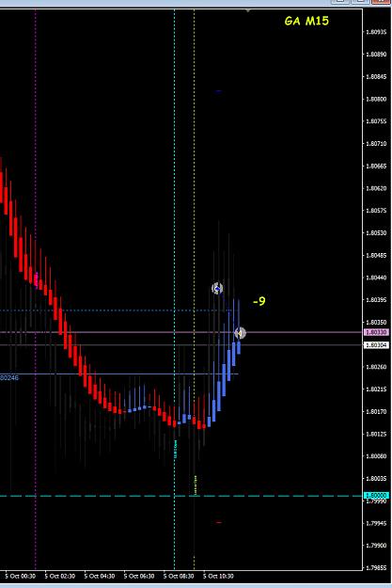Click the blue trade entry arrow marker
The image size is (392, 588).
click(217, 289)
